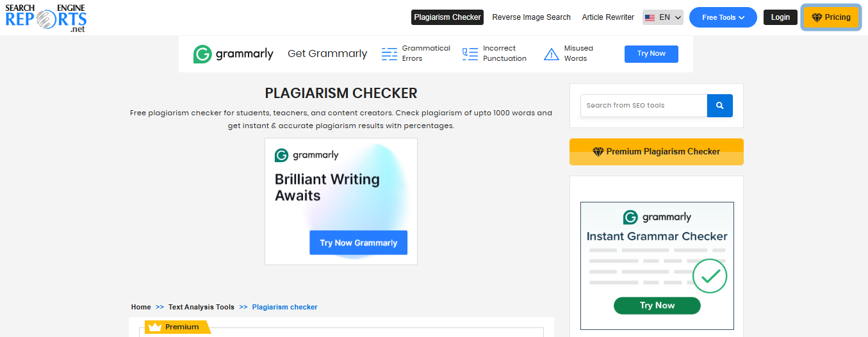Click the Misused Words warning icon

[552, 54]
